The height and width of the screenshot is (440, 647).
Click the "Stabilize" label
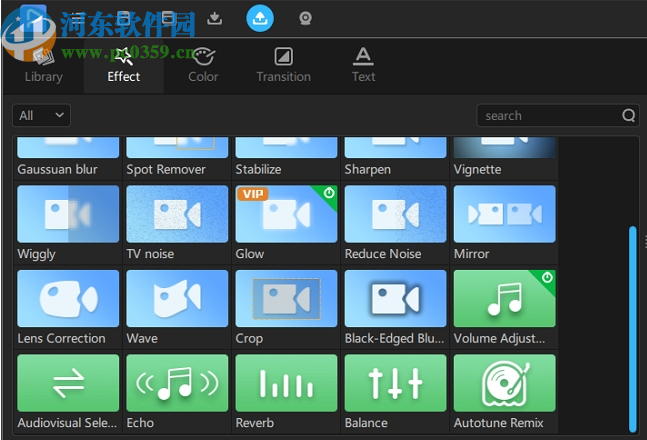pyautogui.click(x=258, y=169)
